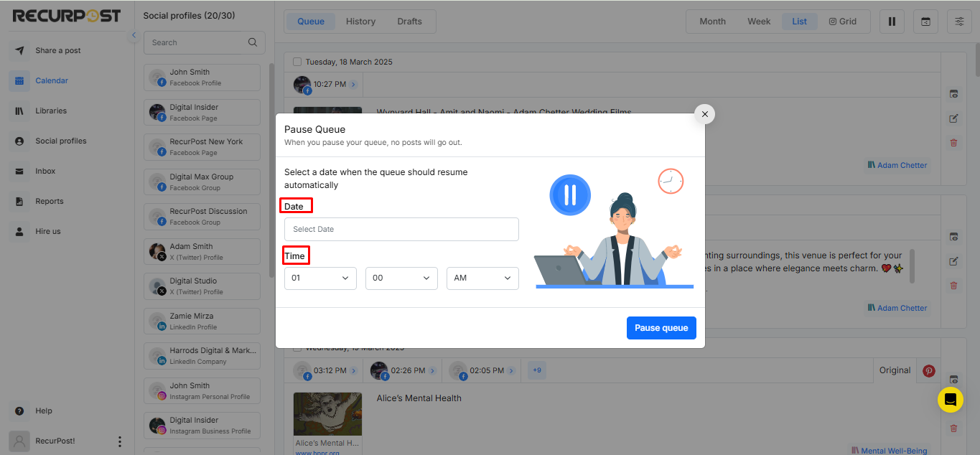Click the blue Pause queue button
This screenshot has width=980, height=455.
pos(661,328)
